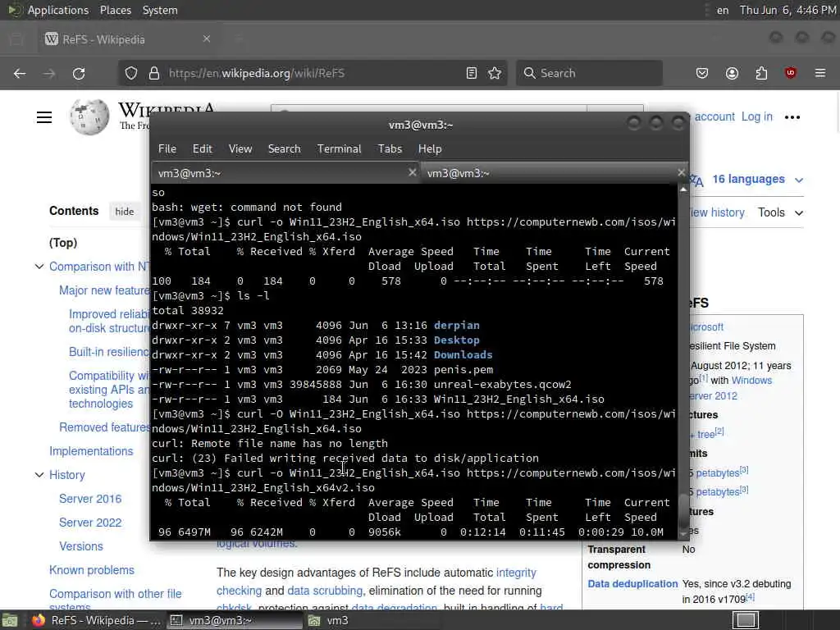Go to Known problems section

(x=92, y=570)
